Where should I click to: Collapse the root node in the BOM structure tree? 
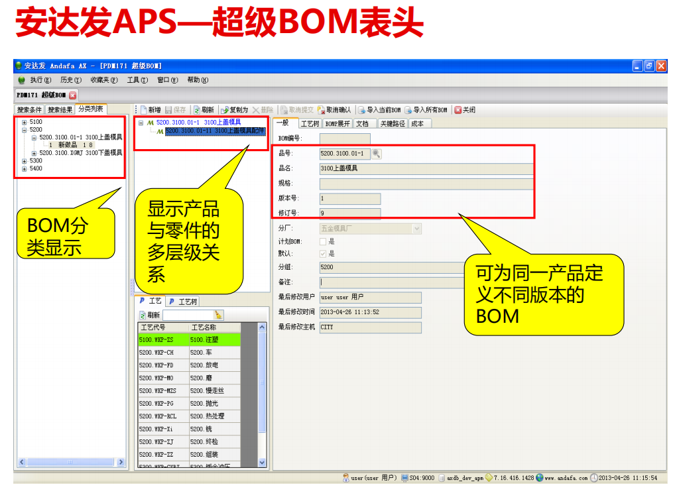(141, 123)
